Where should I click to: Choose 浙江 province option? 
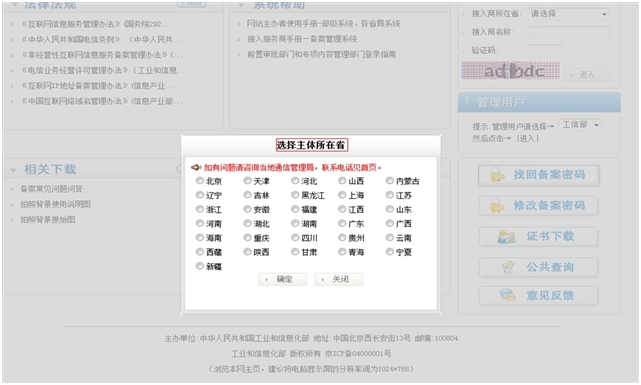coord(199,209)
